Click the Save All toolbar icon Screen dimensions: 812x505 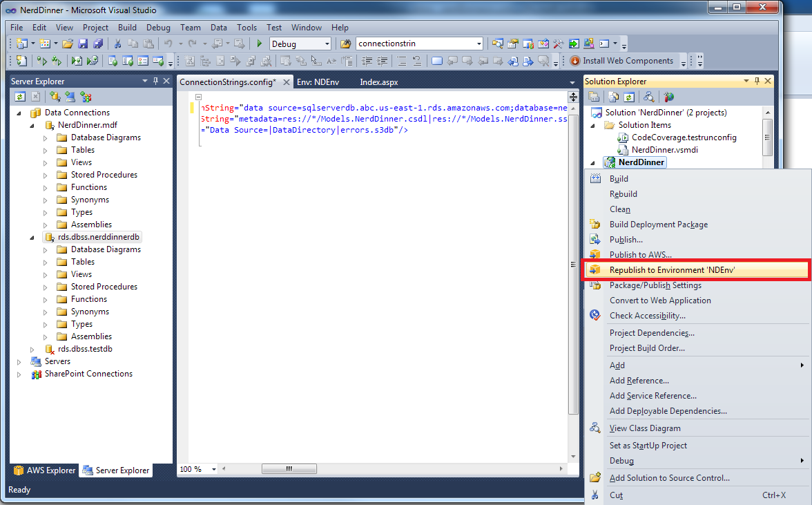(98, 44)
